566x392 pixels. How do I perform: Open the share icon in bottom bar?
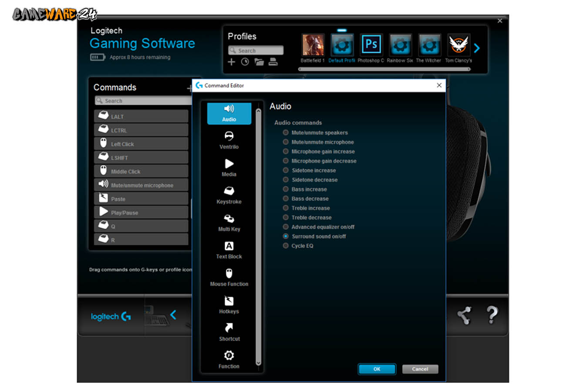tap(465, 315)
